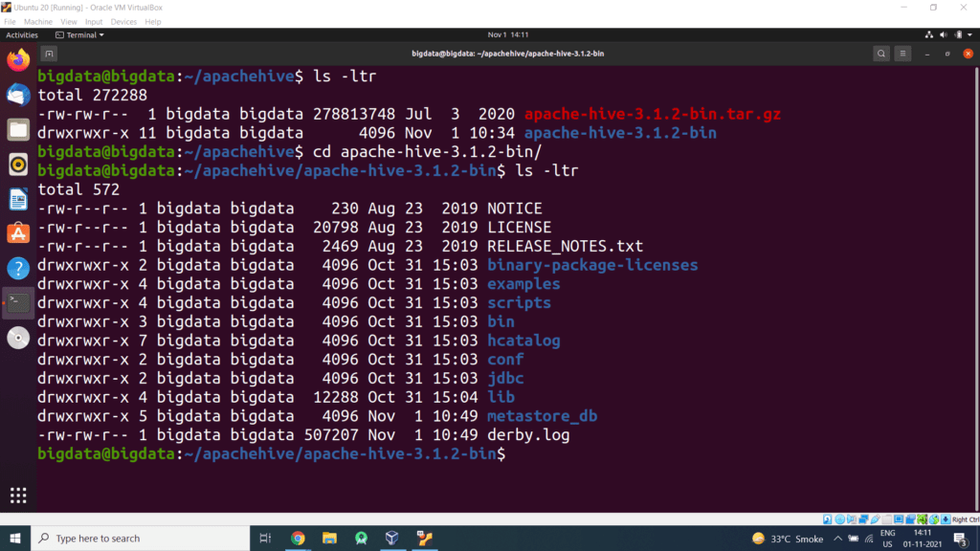The height and width of the screenshot is (551, 980).
Task: Click the Activities button
Action: 22,35
